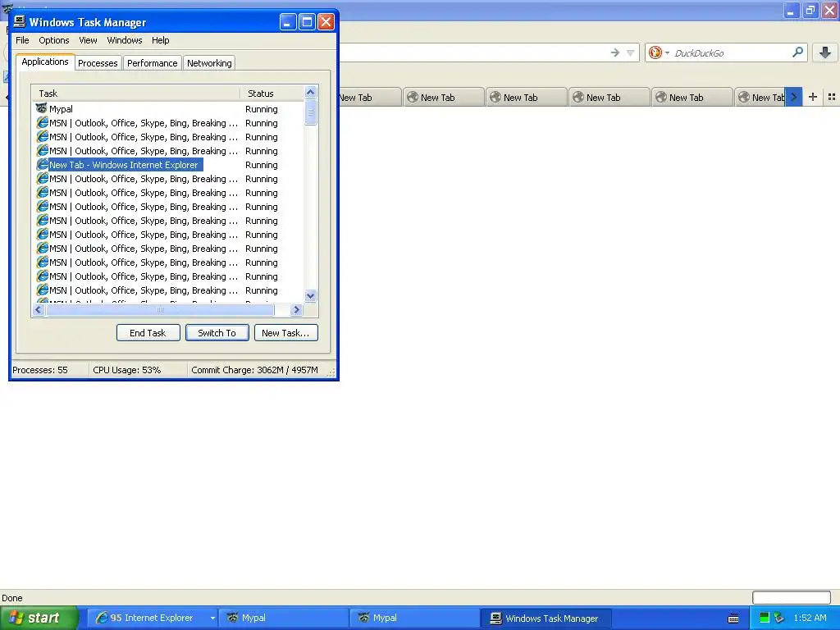The height and width of the screenshot is (630, 840).
Task: Click the Mypal raccoon icon in task list
Action: pos(41,109)
